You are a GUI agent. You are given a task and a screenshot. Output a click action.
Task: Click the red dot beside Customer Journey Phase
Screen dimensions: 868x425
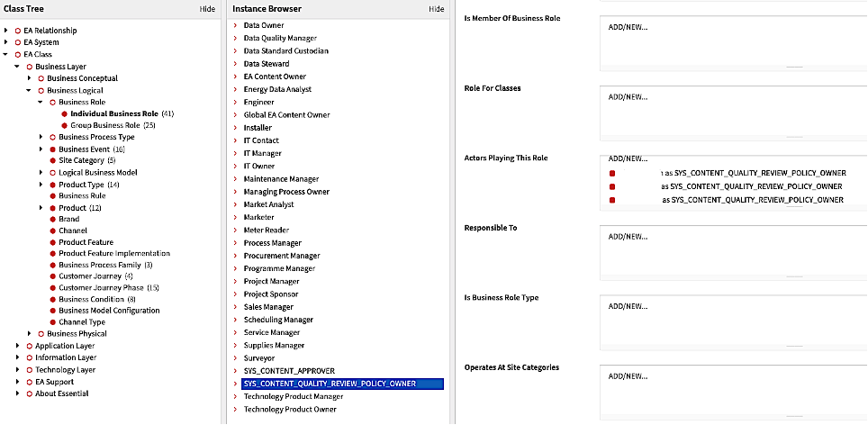pyautogui.click(x=52, y=288)
